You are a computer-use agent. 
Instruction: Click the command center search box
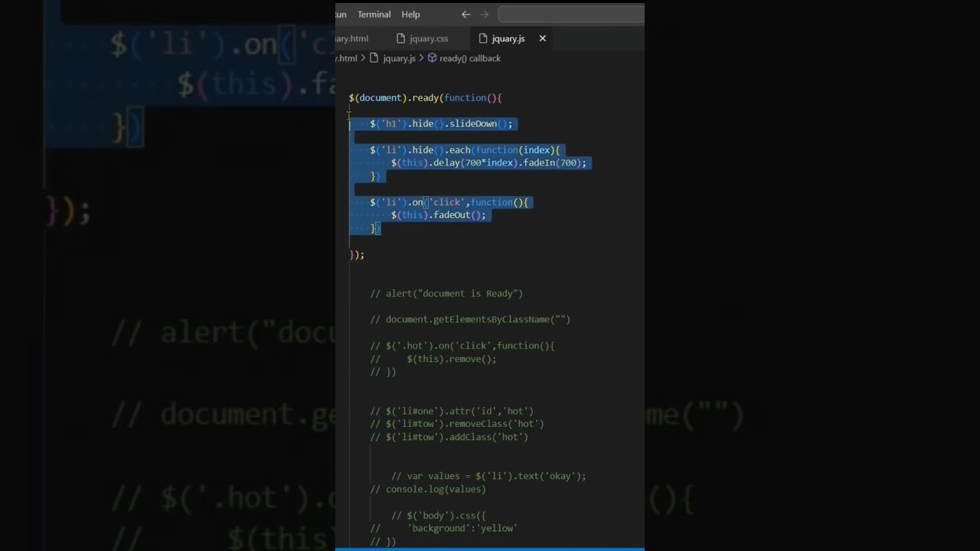571,15
